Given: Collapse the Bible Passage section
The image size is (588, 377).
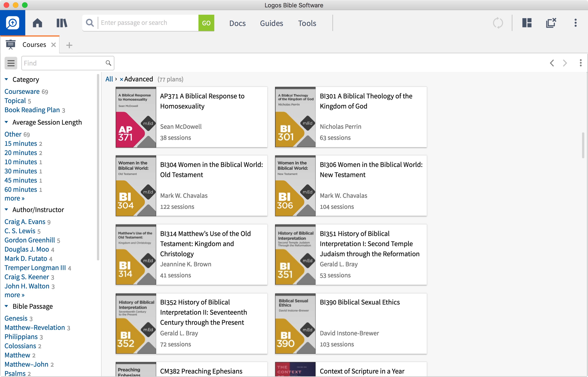Looking at the screenshot, I should [7, 306].
